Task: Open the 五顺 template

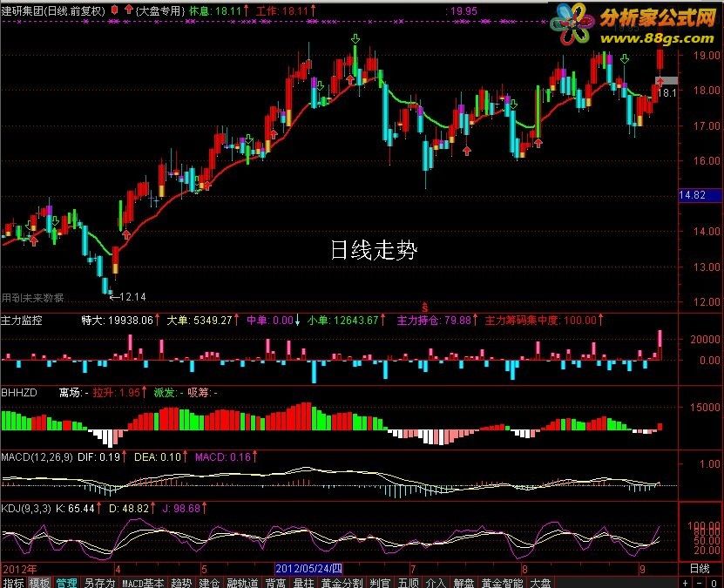Action: pos(408,583)
